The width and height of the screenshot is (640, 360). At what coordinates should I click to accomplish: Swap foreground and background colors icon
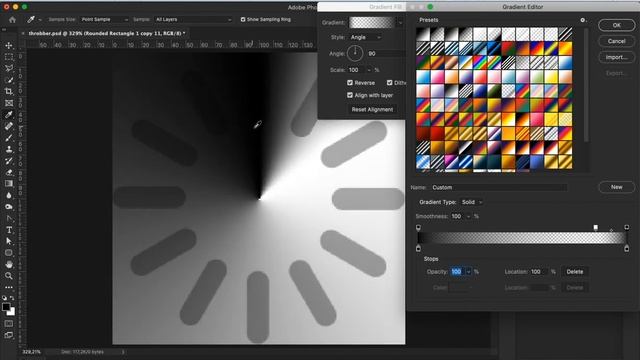coord(12,298)
